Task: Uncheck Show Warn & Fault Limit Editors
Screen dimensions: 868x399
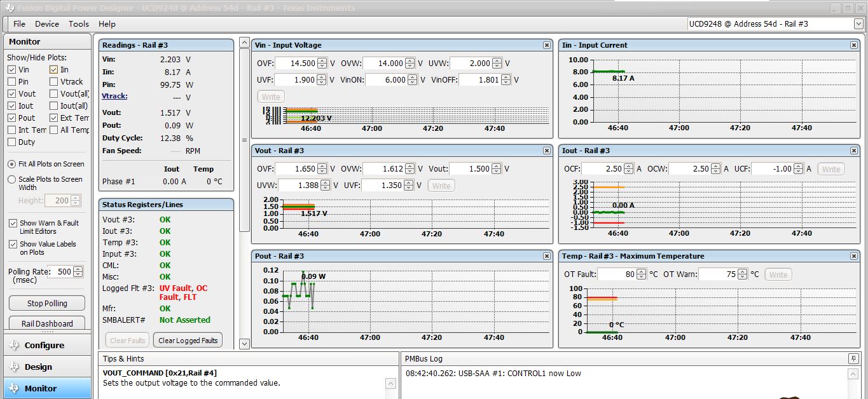Action: click(x=13, y=224)
